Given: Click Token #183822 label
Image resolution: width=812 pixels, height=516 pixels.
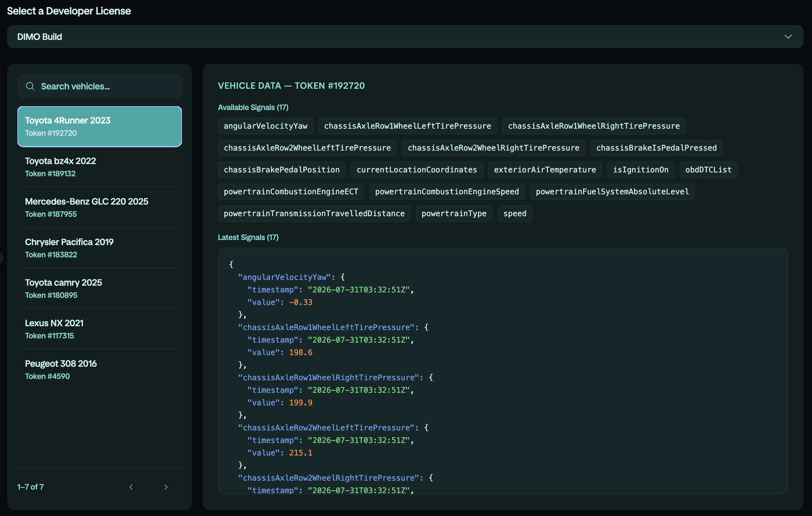Looking at the screenshot, I should (51, 255).
